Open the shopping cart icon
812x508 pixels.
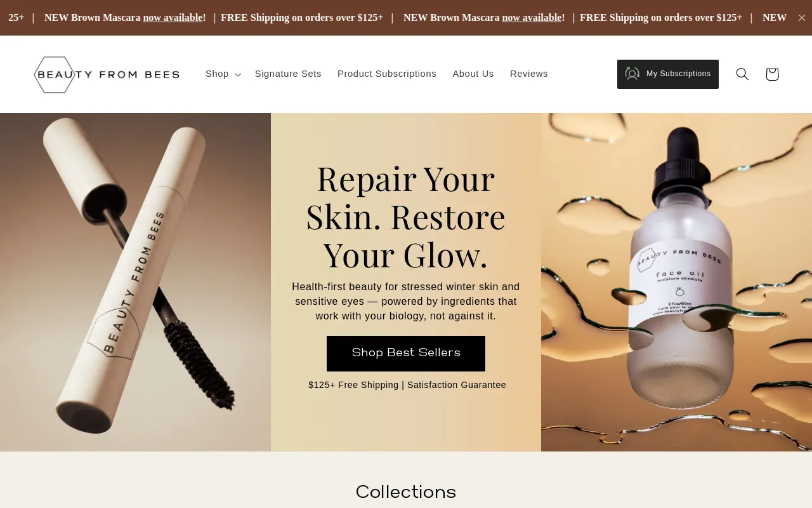tap(772, 74)
